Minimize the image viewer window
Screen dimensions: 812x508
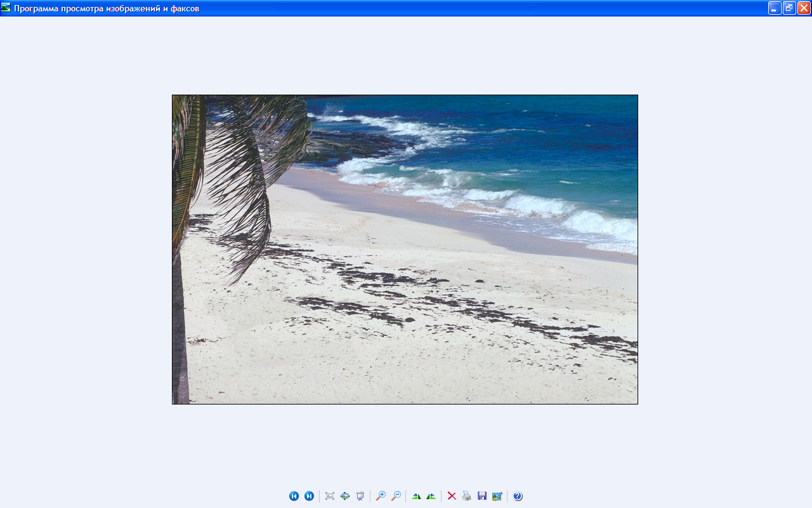(775, 8)
